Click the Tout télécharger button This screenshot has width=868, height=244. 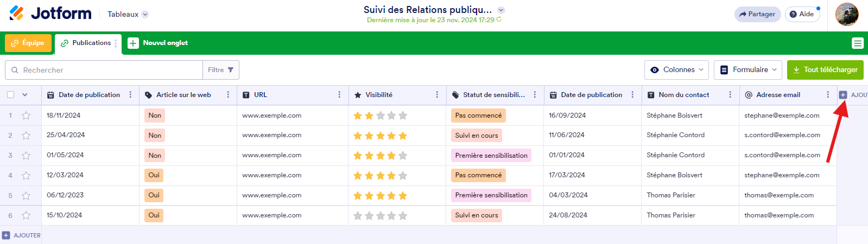coord(825,70)
